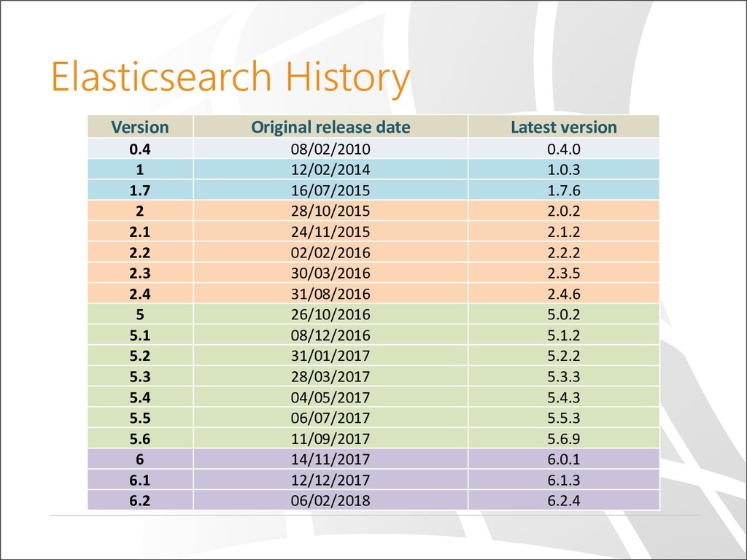
Task: Click the version cell '6.1'
Action: point(140,481)
